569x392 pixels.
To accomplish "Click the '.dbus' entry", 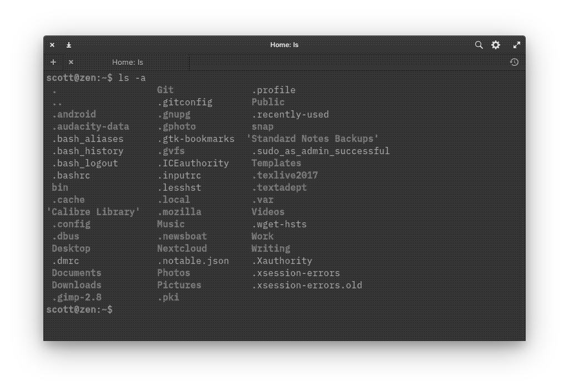I will 66,236.
